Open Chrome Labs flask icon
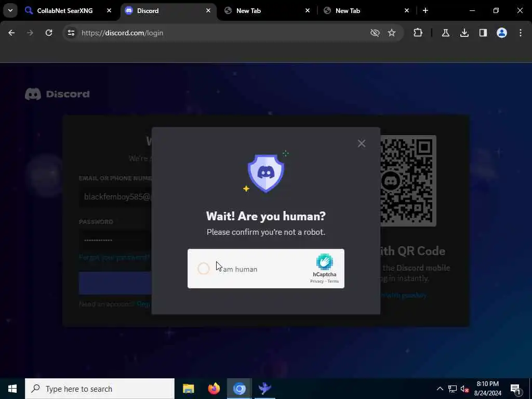The height and width of the screenshot is (399, 532). click(x=445, y=33)
